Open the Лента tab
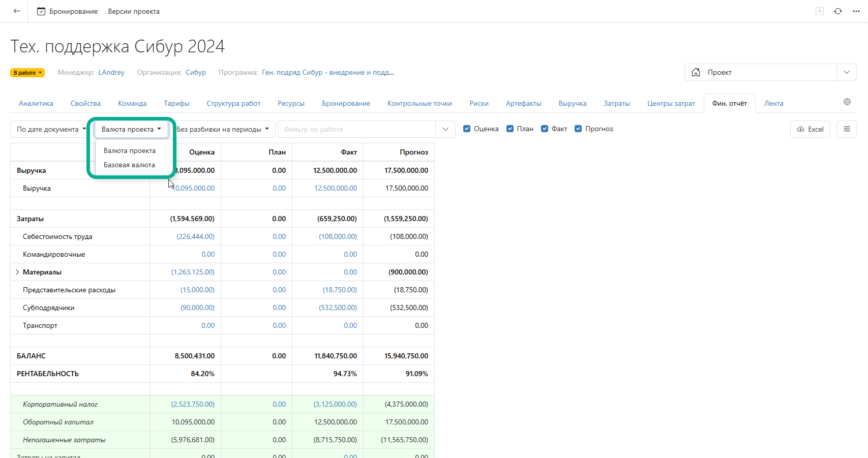 (x=773, y=103)
